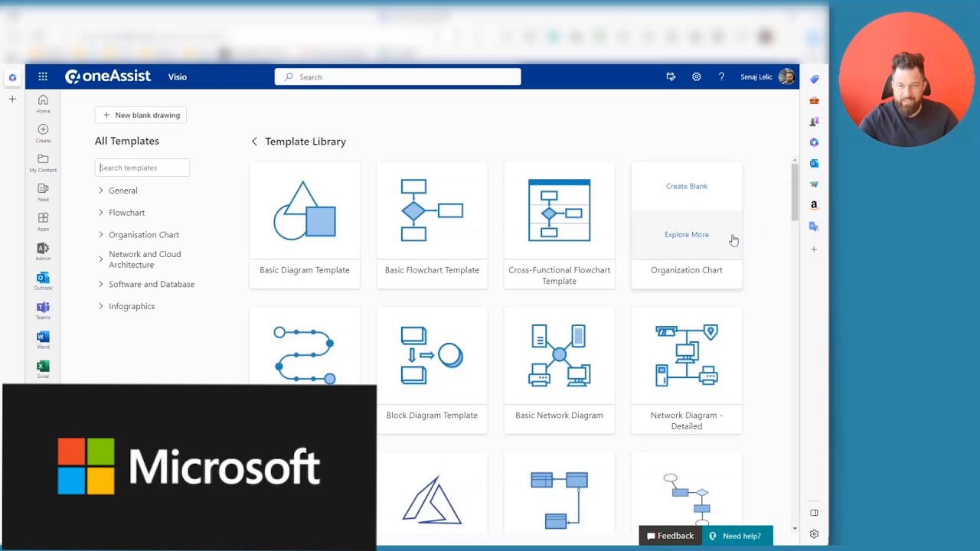This screenshot has width=980, height=551.
Task: Expand the General template category
Action: 100,191
